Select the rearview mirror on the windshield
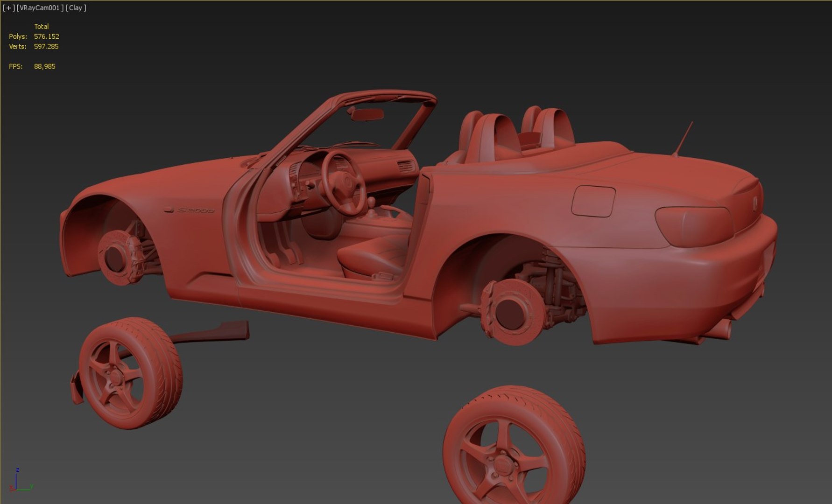 click(x=367, y=113)
